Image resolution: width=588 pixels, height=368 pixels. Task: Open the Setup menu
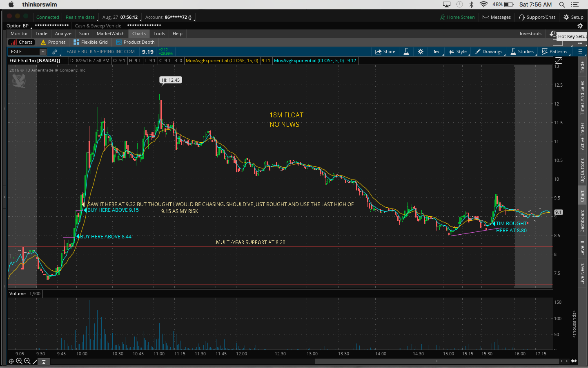pyautogui.click(x=574, y=17)
